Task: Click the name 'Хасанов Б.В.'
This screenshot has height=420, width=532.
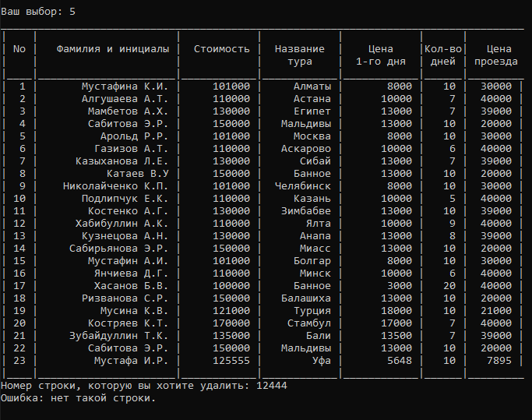Action: [131, 286]
